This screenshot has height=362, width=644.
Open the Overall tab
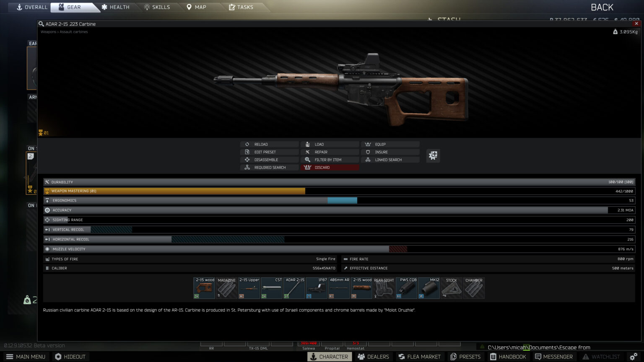[x=32, y=7]
